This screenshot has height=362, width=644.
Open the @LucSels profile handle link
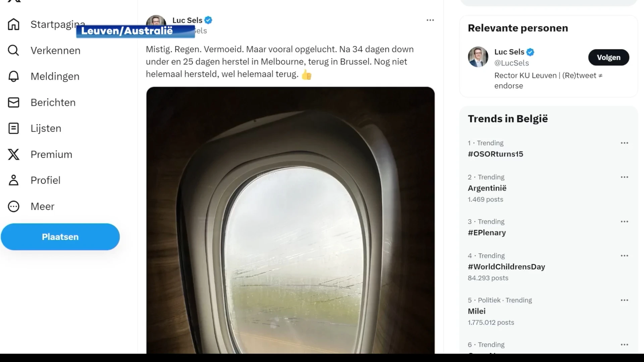pos(512,63)
